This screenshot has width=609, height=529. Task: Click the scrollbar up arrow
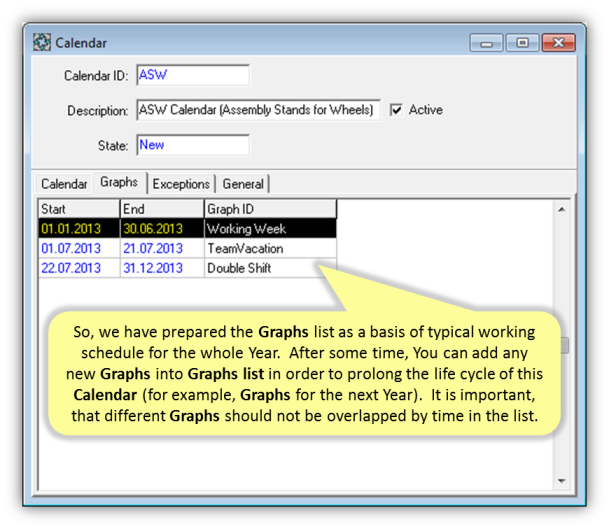point(562,210)
